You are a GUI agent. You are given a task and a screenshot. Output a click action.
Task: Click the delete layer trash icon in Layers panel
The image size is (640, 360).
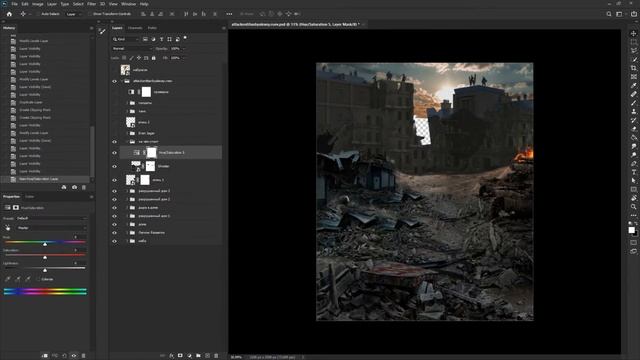click(x=216, y=356)
